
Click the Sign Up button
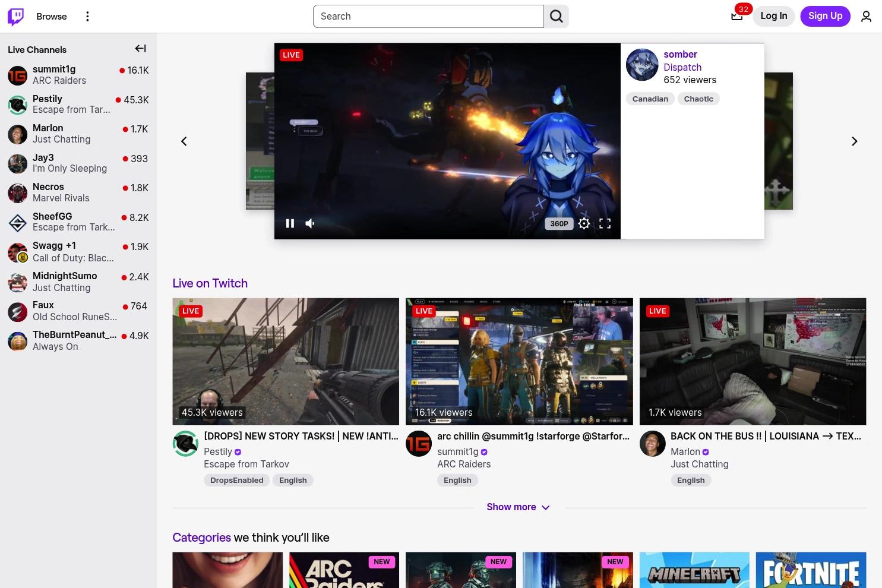(826, 16)
